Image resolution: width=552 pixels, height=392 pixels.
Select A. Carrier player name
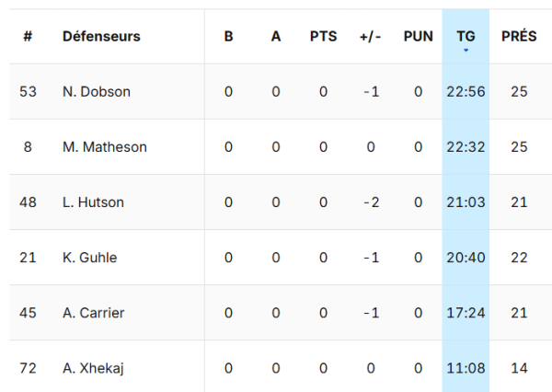point(94,313)
